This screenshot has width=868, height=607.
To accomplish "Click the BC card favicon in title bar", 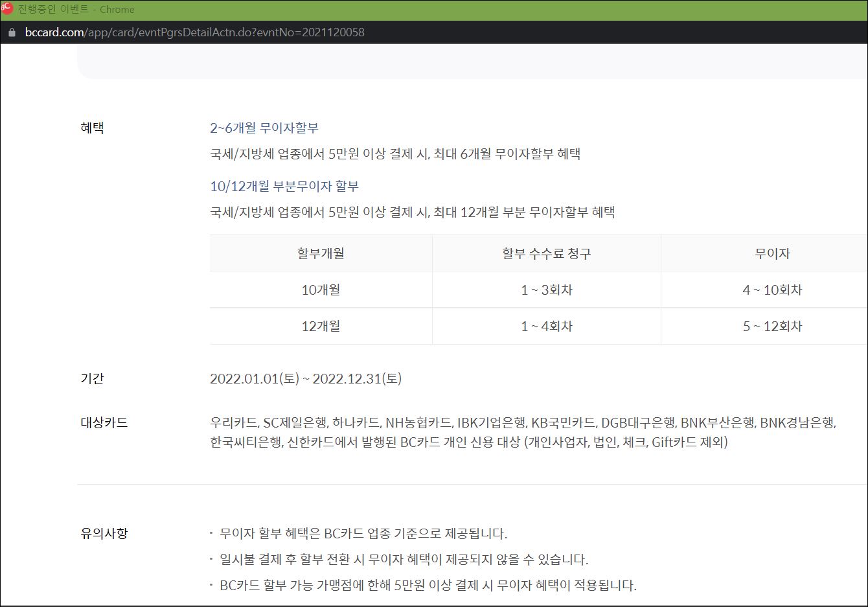I will click(x=6, y=8).
